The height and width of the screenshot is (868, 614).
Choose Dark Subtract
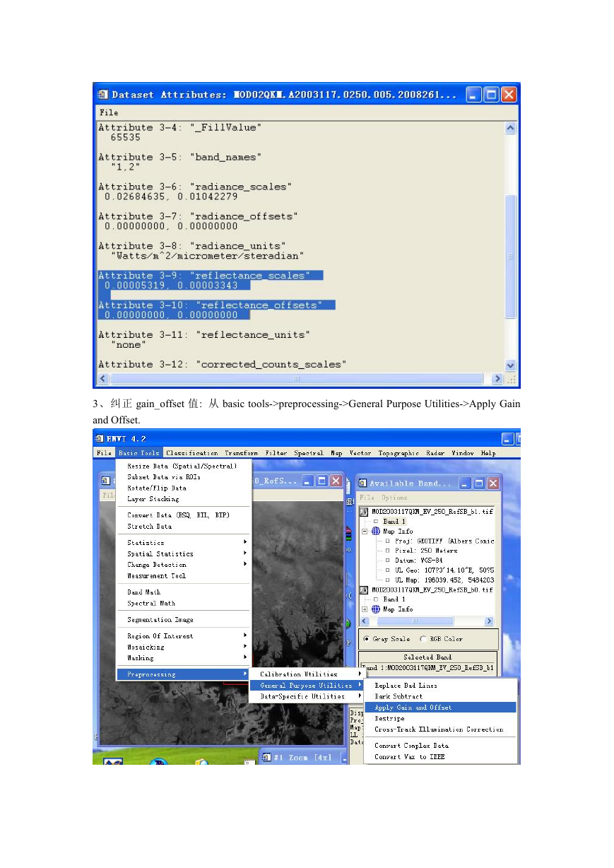point(441,696)
